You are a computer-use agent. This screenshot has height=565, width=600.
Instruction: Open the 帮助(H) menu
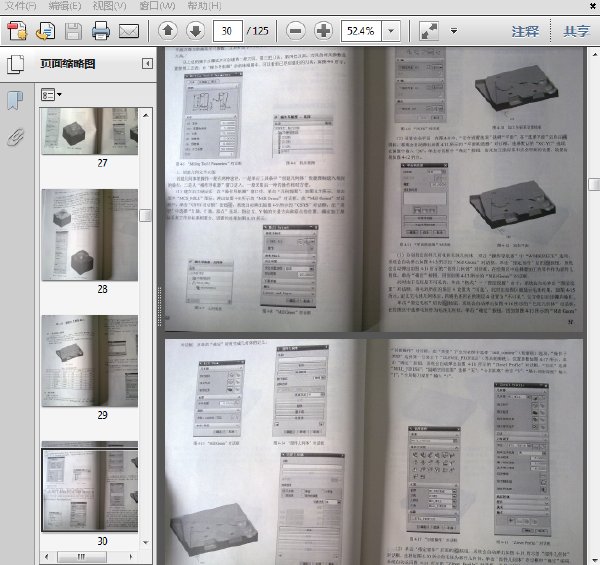click(x=204, y=6)
